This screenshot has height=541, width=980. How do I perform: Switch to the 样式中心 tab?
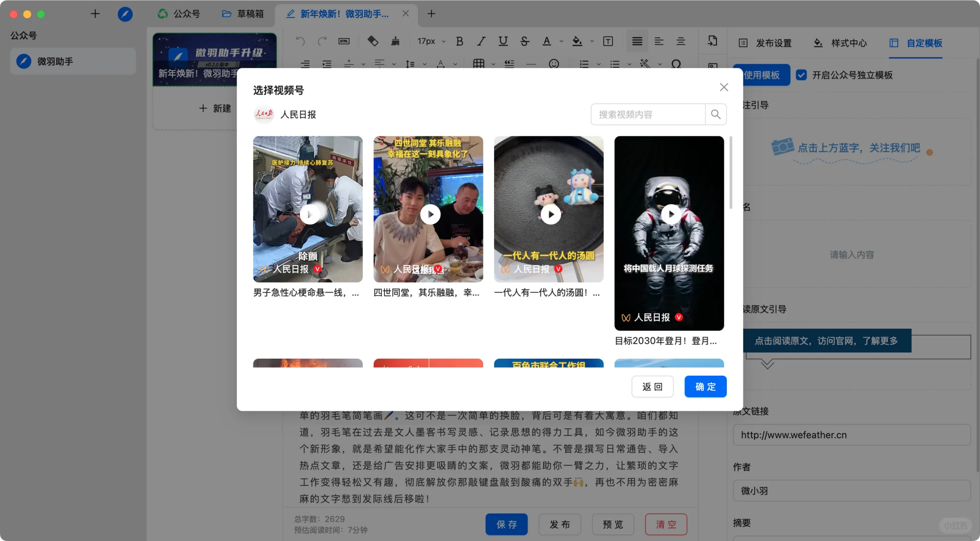[x=849, y=43]
